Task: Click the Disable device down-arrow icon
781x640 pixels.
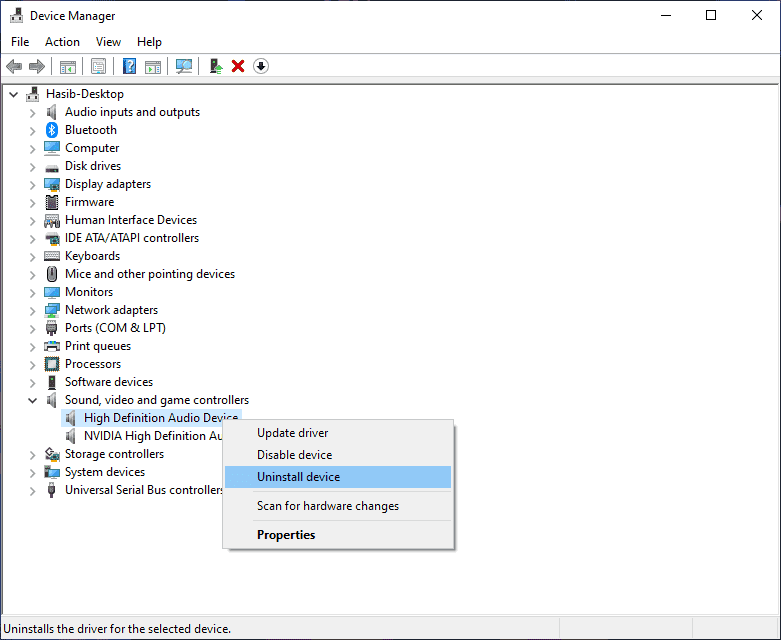Action: 261,66
